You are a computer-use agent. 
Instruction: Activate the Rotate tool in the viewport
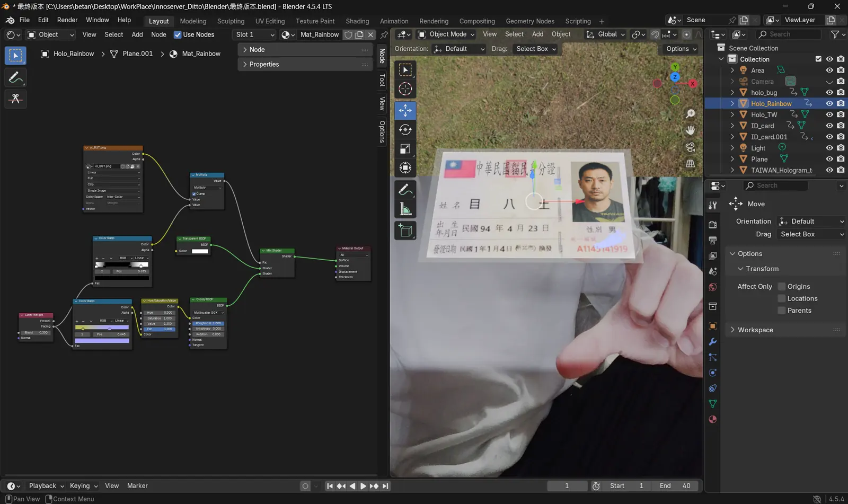[405, 130]
